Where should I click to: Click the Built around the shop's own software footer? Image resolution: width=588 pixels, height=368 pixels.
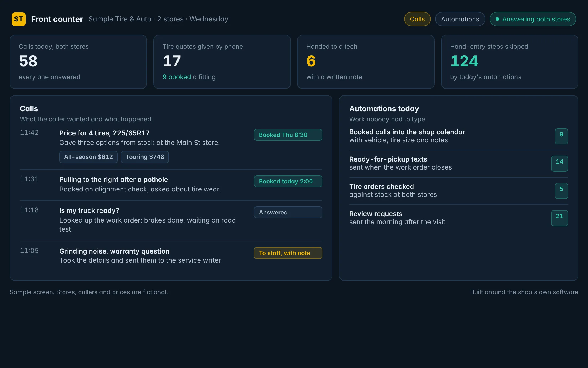[x=524, y=292]
